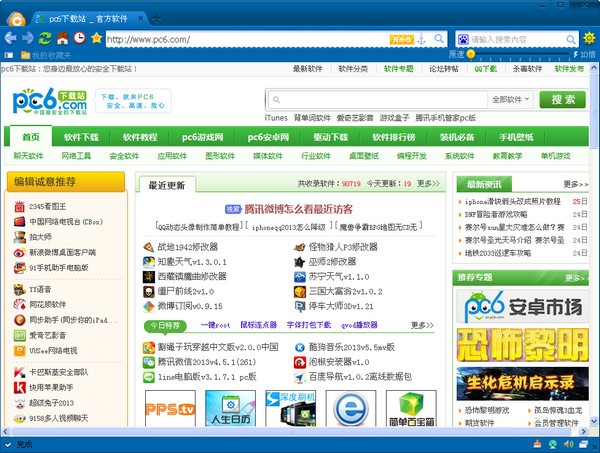This screenshot has height=453, width=600.
Task: Click the orange 开杀毒 badge in address bar
Action: tap(401, 39)
